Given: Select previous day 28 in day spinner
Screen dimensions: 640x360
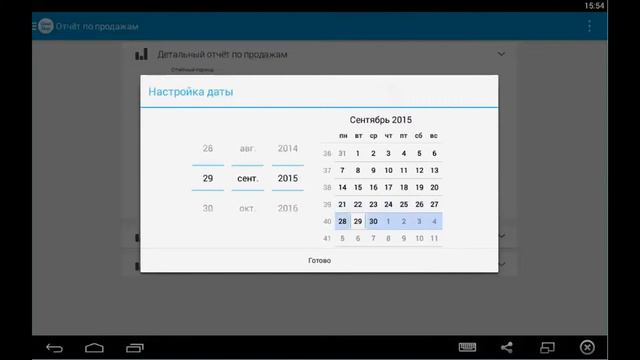Looking at the screenshot, I should tap(208, 149).
